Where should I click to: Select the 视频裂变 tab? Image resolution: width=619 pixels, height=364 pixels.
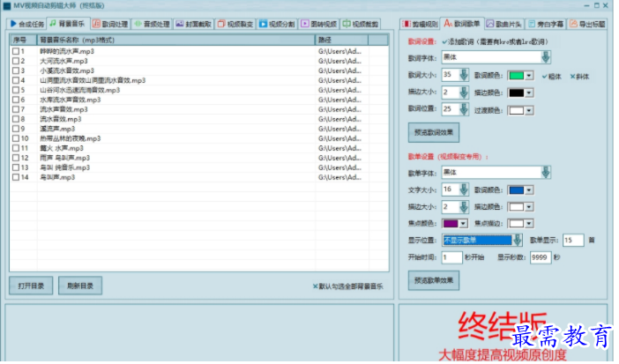(235, 24)
